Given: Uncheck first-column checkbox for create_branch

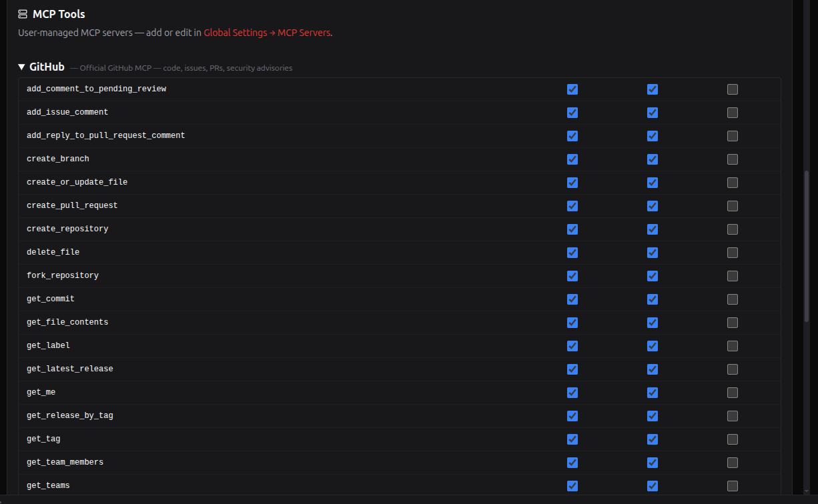Looking at the screenshot, I should coord(572,159).
